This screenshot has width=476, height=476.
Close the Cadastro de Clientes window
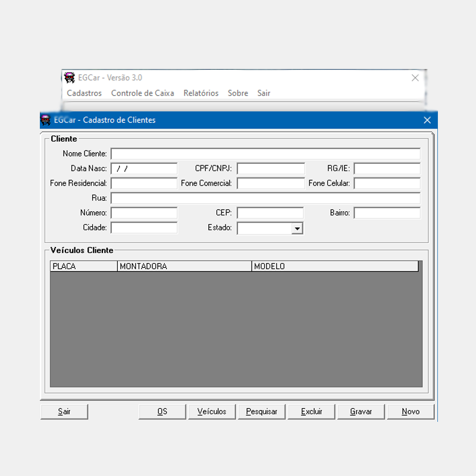427,120
